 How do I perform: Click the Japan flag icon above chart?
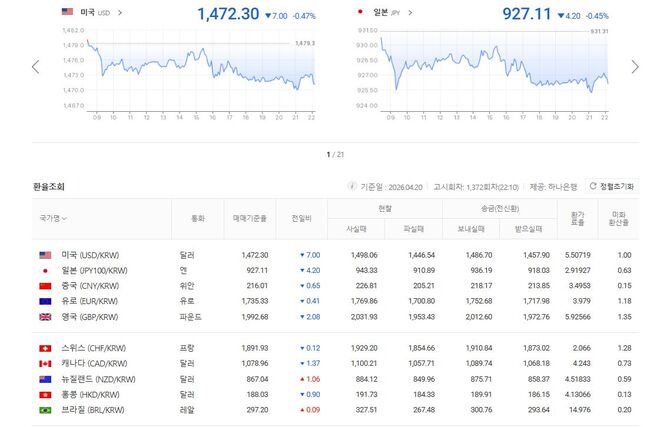359,12
